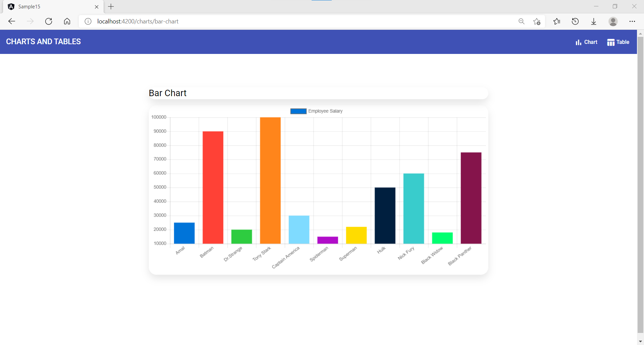Screen dimensions: 644x345
Task: Open the browser History icon
Action: (x=575, y=21)
